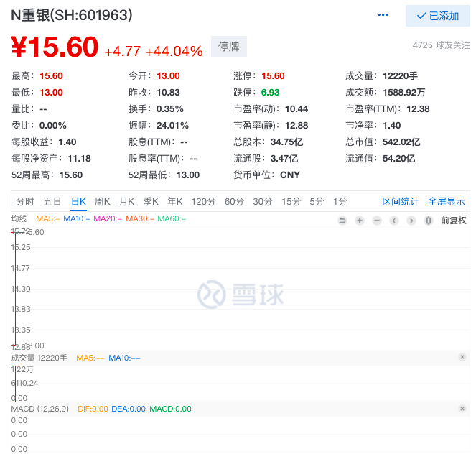Click the 市盈率(TTM) 12.38 value
476x472 pixels.
point(418,108)
